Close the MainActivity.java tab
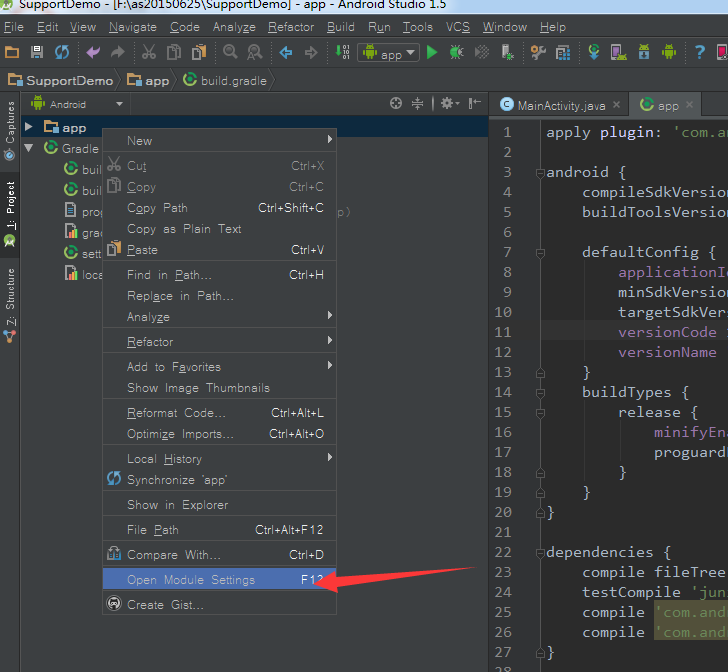728x672 pixels. point(616,105)
